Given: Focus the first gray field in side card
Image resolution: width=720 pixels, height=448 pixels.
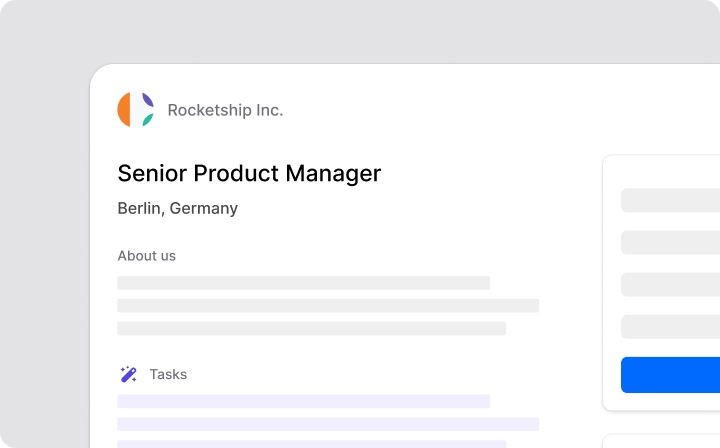Looking at the screenshot, I should point(670,200).
